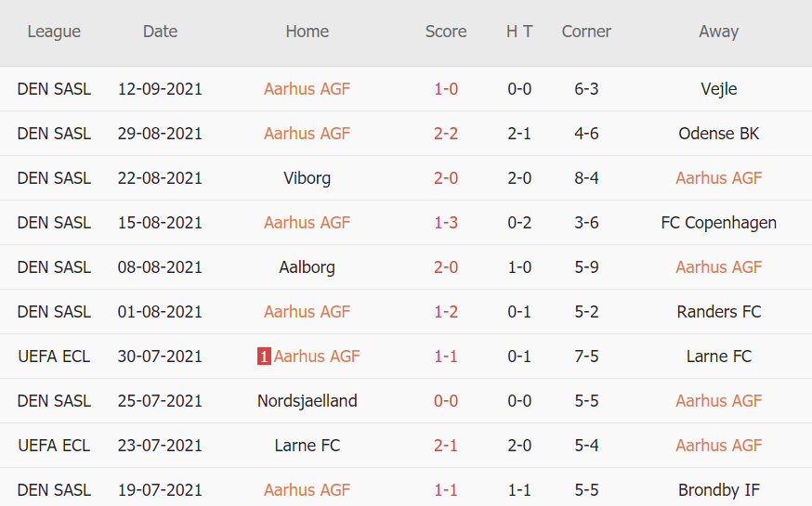
Task: Click Larne FC in the Away column
Action: pos(719,357)
